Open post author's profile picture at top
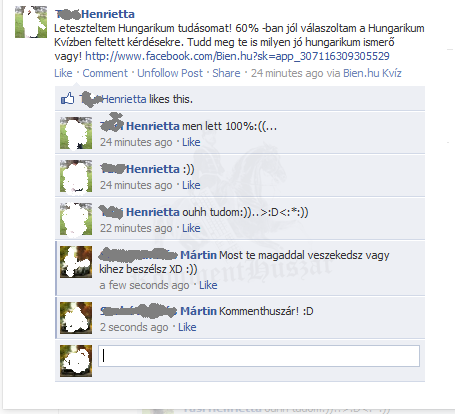455x414 pixels. [x=31, y=22]
